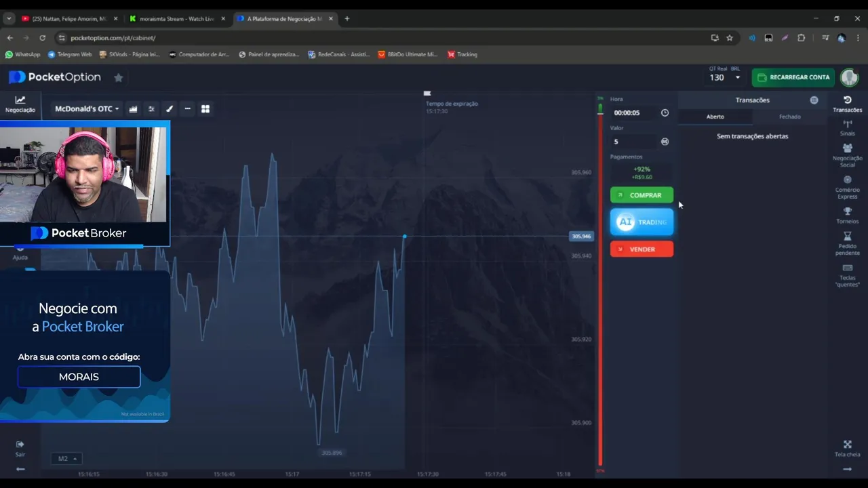
Task: Toggle Tela cheia fullscreen icon
Action: click(847, 448)
